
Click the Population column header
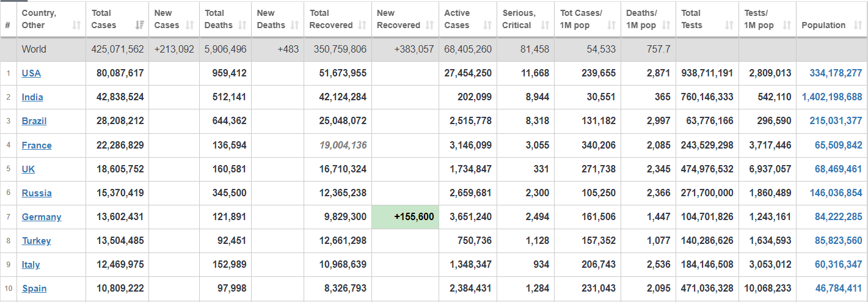click(x=832, y=19)
